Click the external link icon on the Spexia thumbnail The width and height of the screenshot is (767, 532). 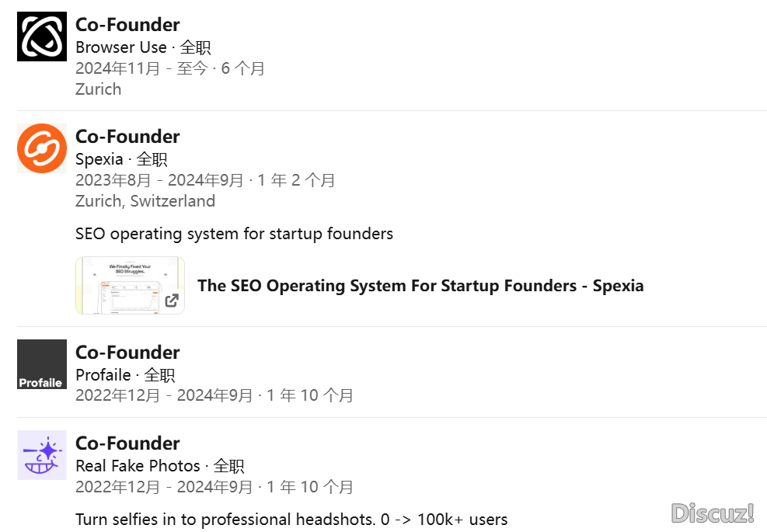tap(172, 301)
